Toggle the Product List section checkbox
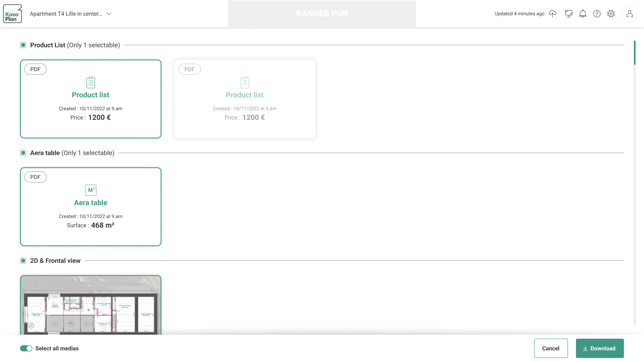This screenshot has width=644, height=362. point(23,45)
